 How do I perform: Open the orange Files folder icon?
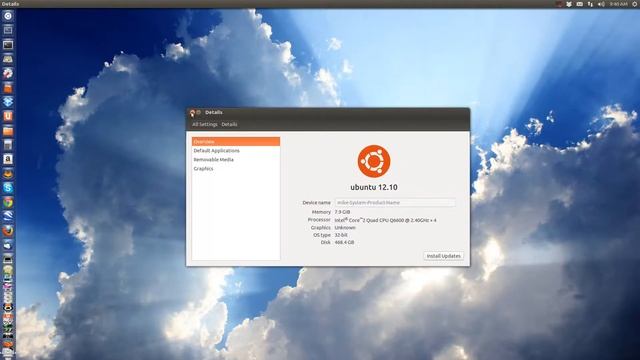point(8,131)
